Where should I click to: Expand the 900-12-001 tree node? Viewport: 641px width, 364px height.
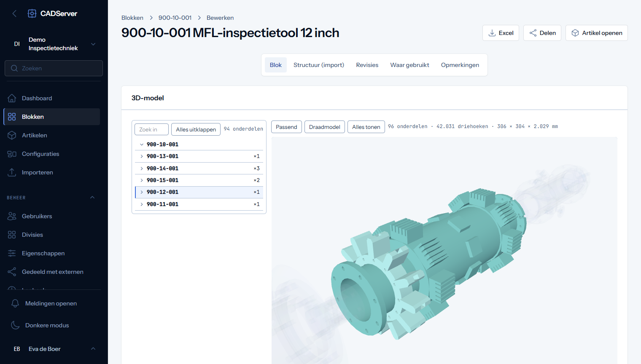(x=142, y=192)
